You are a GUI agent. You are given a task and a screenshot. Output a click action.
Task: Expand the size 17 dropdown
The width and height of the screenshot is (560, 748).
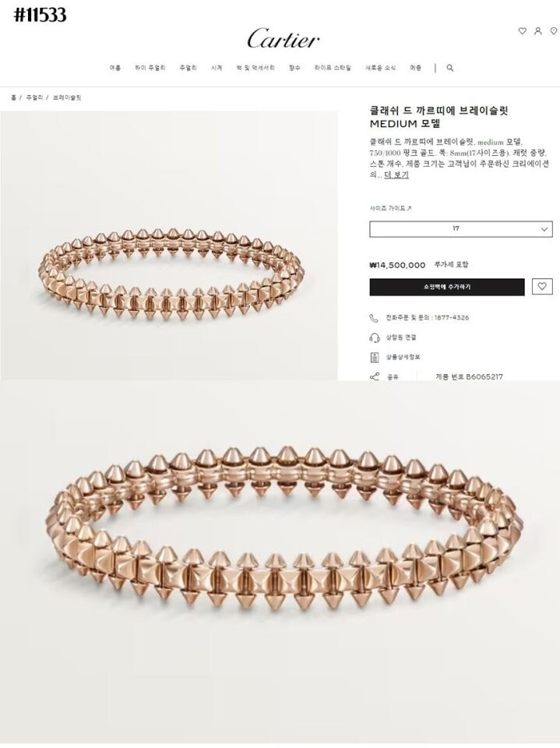tap(461, 229)
